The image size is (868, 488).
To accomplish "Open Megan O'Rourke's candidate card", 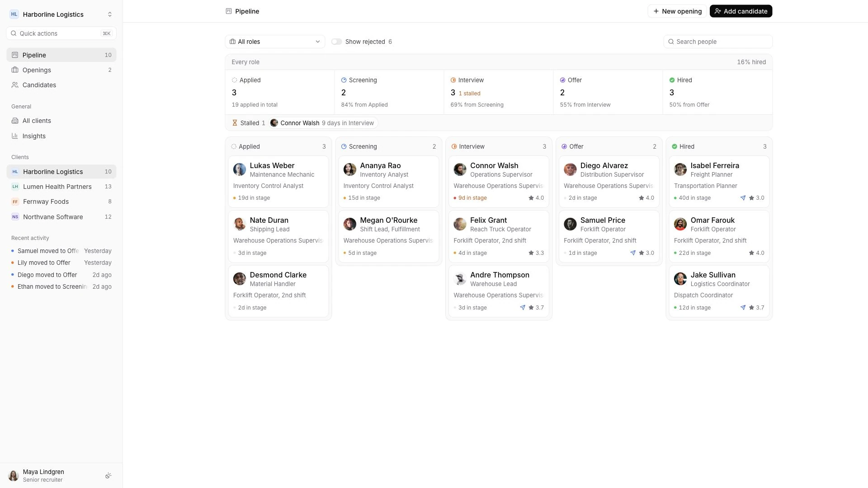I will [x=389, y=236].
